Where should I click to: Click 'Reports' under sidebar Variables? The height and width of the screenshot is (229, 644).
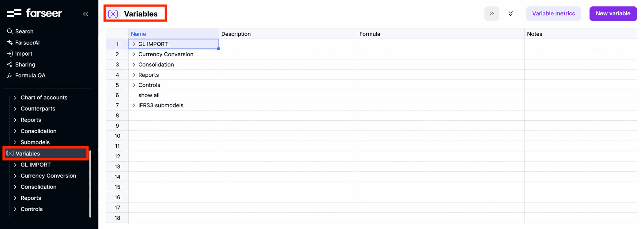[x=31, y=198]
